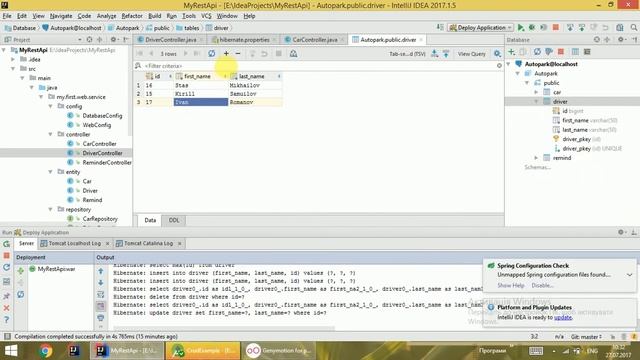
Task: Switch to DriverController.java tab
Action: click(x=170, y=40)
